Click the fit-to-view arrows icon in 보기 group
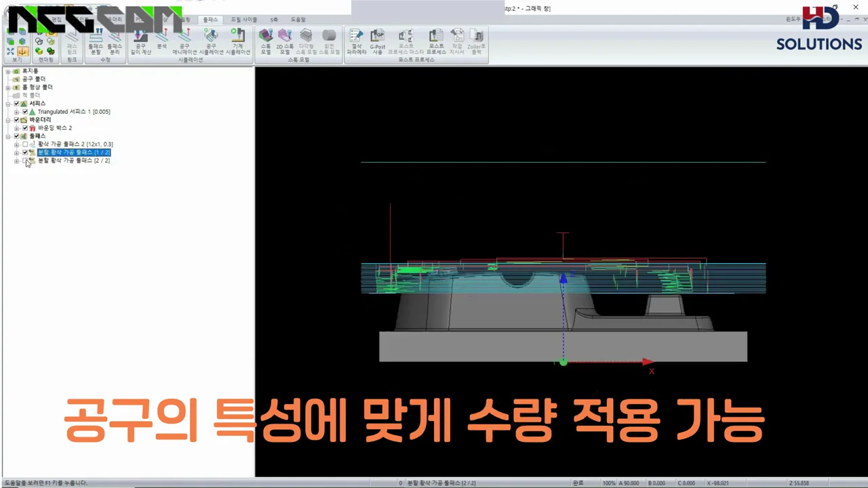868x488 pixels. [x=10, y=51]
